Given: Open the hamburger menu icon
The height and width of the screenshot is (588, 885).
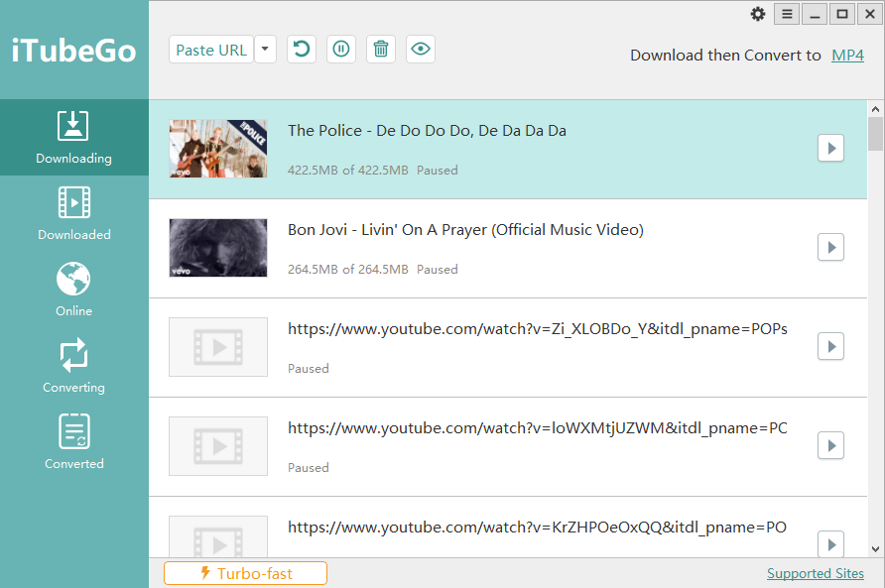Looking at the screenshot, I should [x=787, y=14].
